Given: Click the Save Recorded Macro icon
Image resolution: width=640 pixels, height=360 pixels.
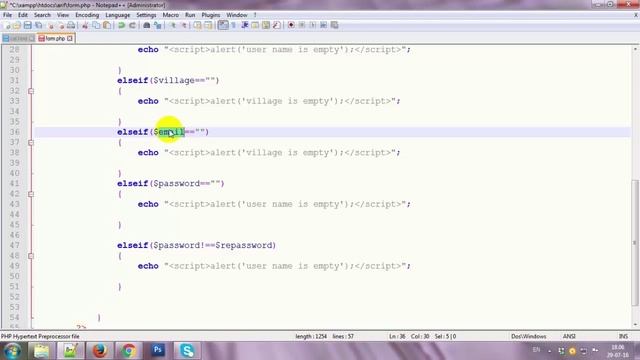Looking at the screenshot, I should (x=335, y=25).
